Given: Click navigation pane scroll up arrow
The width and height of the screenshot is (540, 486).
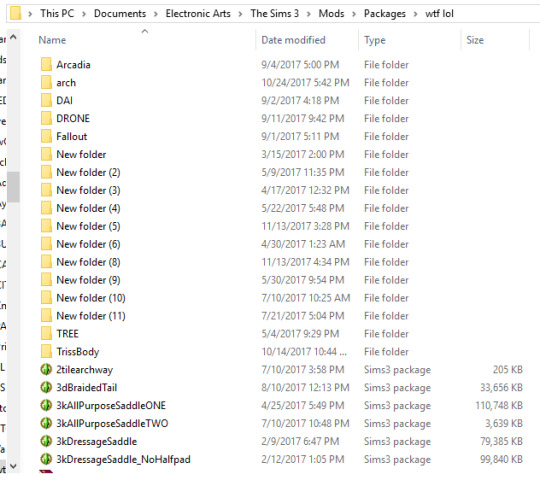Looking at the screenshot, I should [13, 37].
